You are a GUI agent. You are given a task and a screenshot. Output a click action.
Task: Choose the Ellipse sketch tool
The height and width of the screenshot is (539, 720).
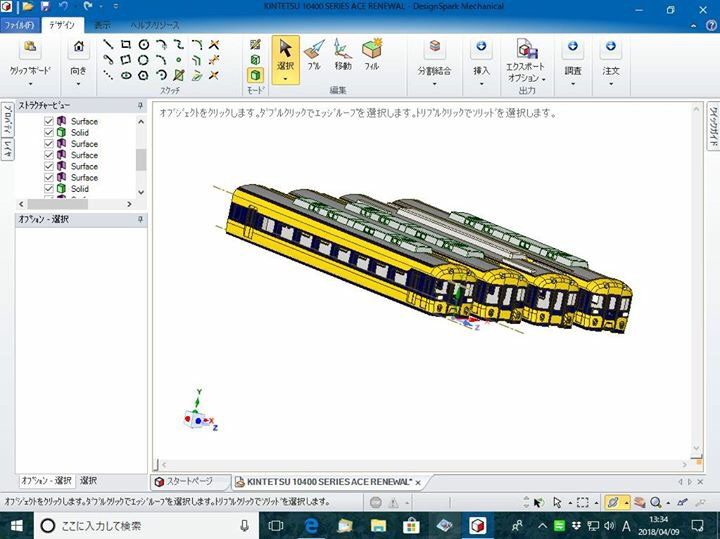pos(126,75)
